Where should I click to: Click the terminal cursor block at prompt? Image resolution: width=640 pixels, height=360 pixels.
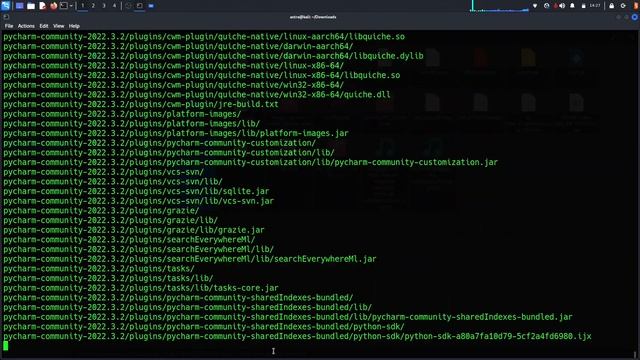click(6, 346)
